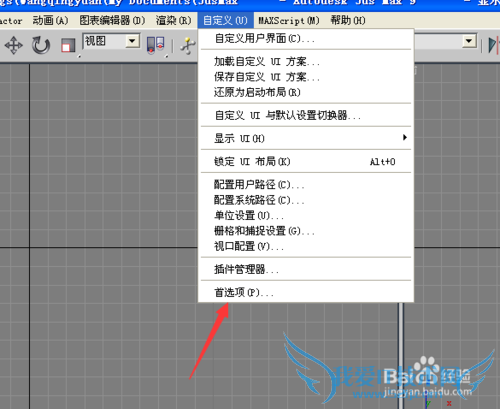Open the 动画(A) menu
Image resolution: width=500 pixels, height=409 pixels.
pos(50,20)
